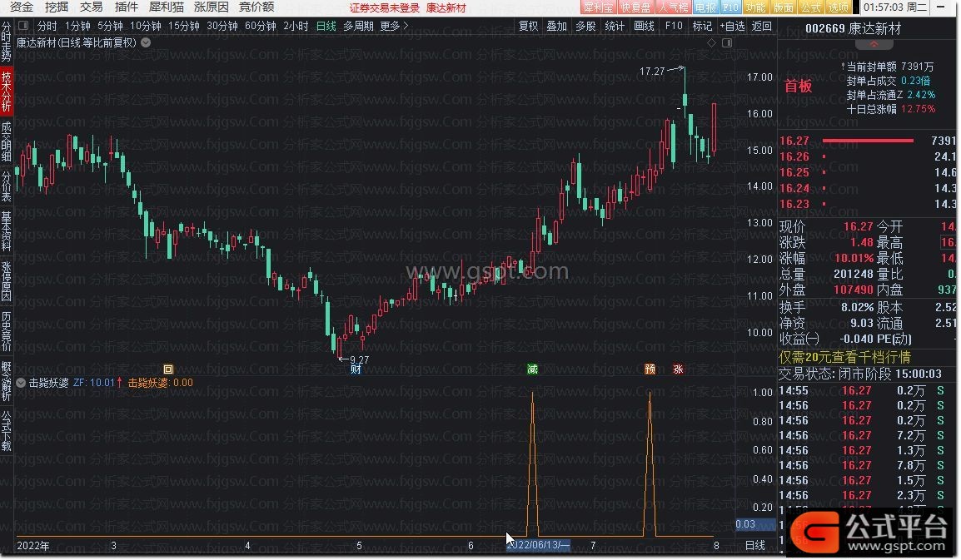Open the 分价表 side tab
Viewport: 961px width, 560px height.
[6, 186]
